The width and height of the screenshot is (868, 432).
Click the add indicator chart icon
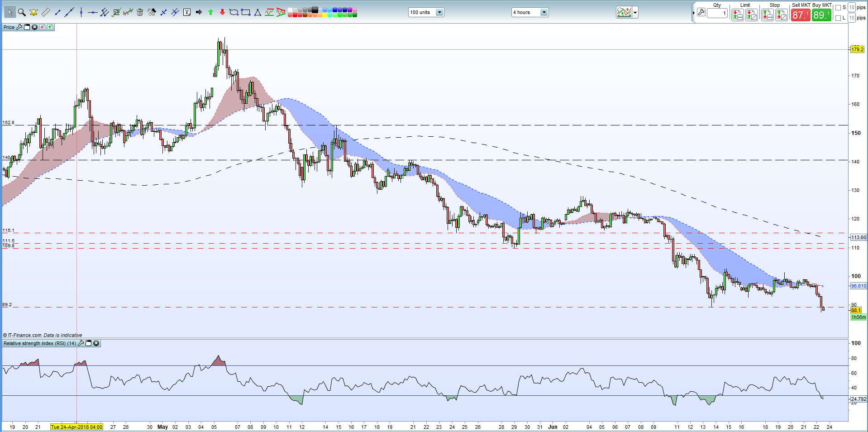pos(624,12)
